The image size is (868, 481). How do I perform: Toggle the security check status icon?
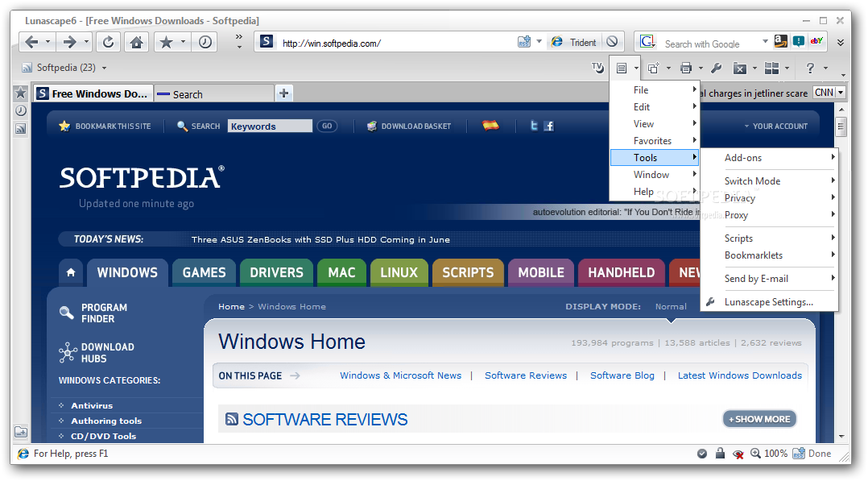pyautogui.click(x=702, y=454)
